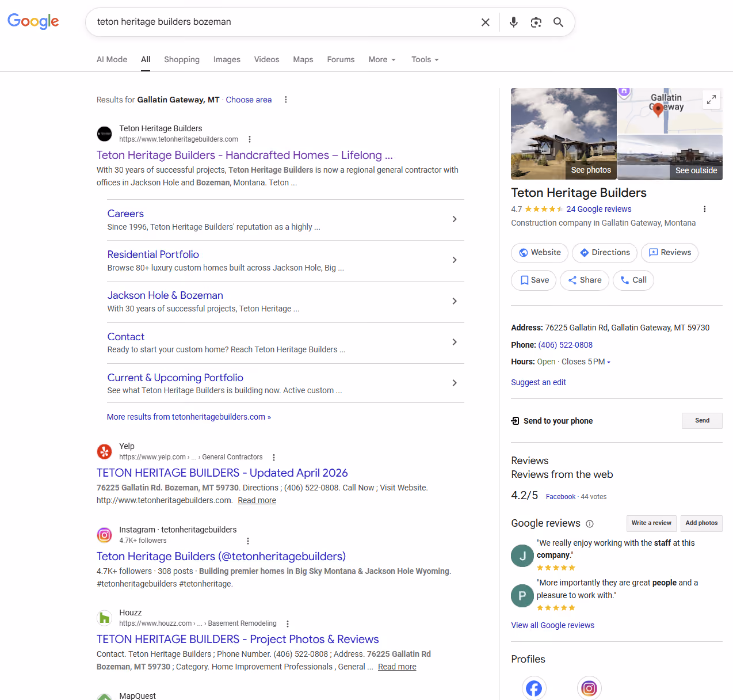Expand the Residential Portfolio chevron
733x700 pixels.
[455, 260]
